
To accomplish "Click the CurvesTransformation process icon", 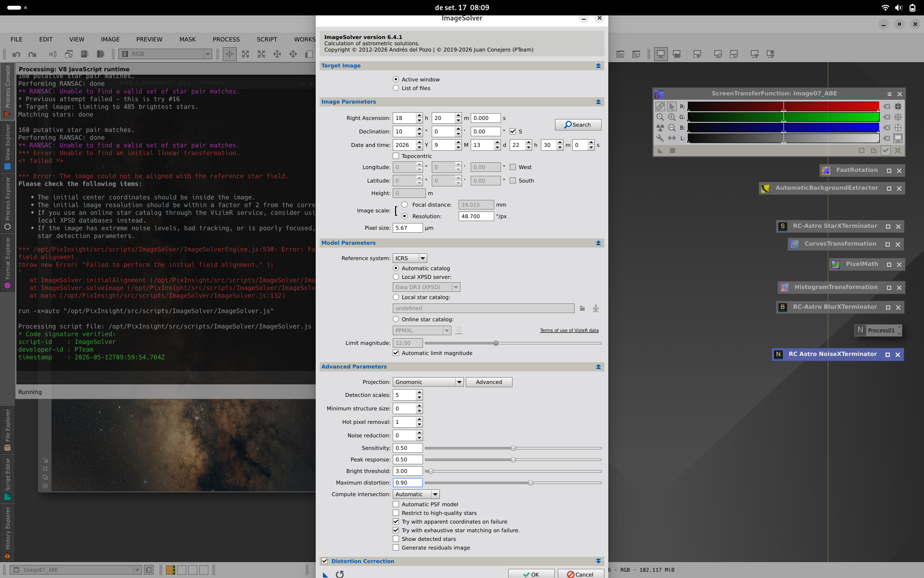I will (794, 244).
